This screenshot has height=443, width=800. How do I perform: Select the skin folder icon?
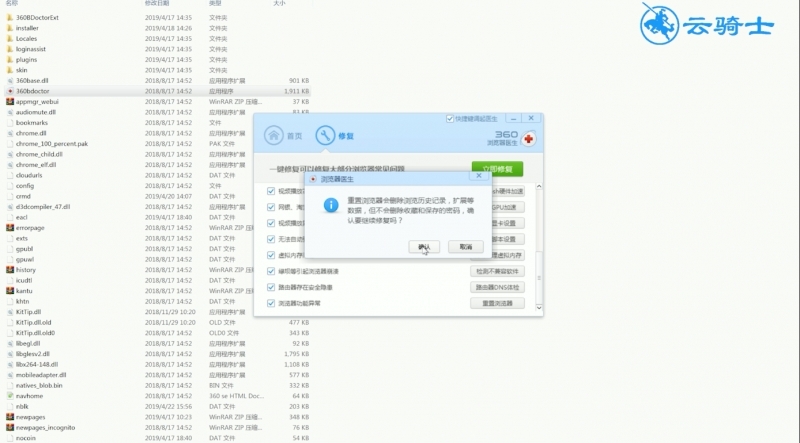(x=10, y=70)
